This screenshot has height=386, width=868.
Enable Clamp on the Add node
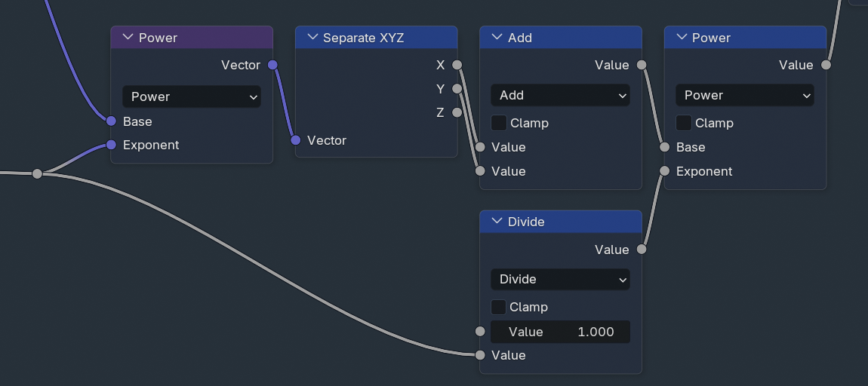(499, 123)
